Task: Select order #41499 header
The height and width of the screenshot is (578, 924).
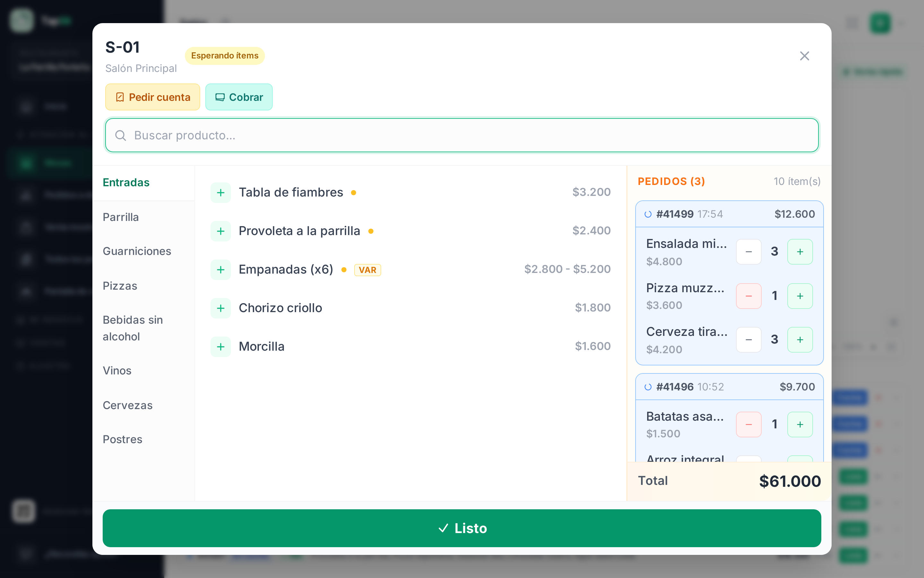Action: 729,214
